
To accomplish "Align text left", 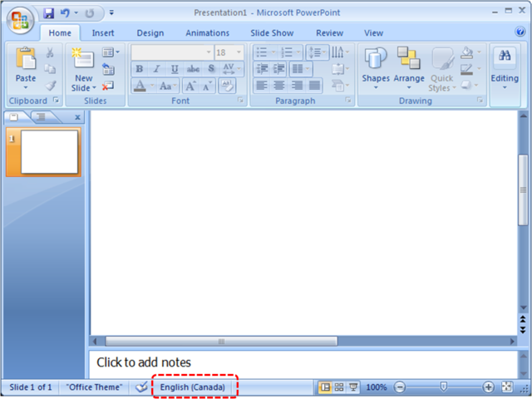I will pyautogui.click(x=262, y=86).
